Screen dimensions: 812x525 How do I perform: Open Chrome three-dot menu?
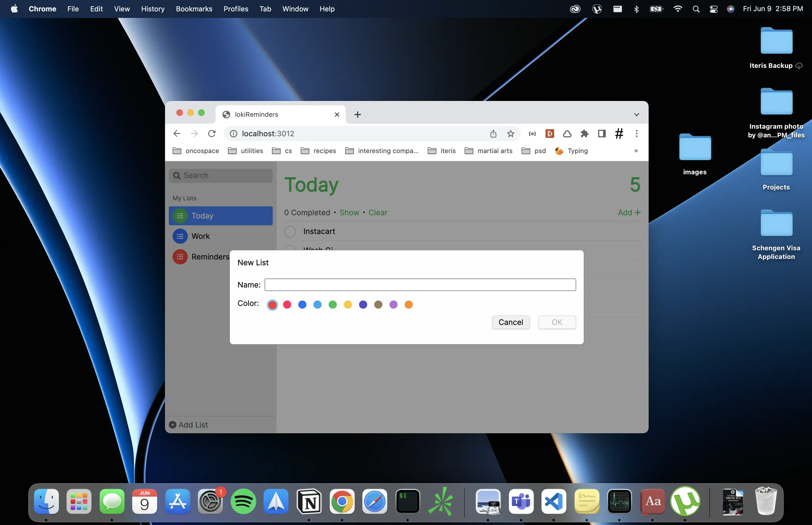click(x=636, y=134)
